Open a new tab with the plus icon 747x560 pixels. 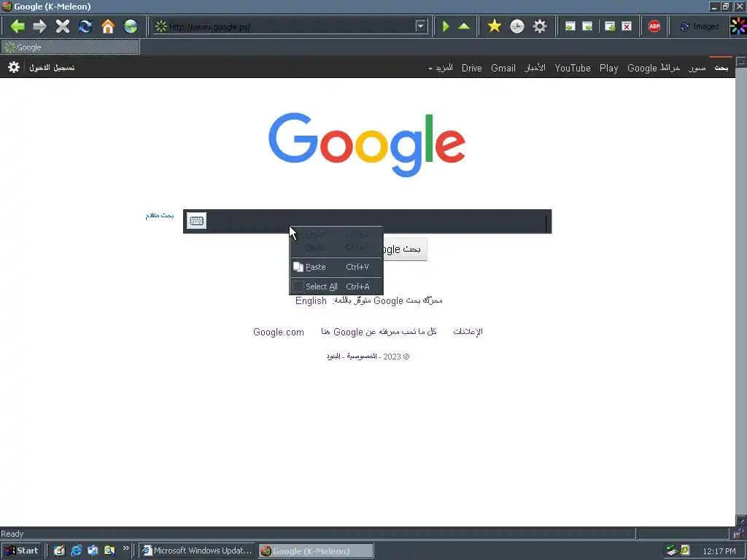pos(610,26)
